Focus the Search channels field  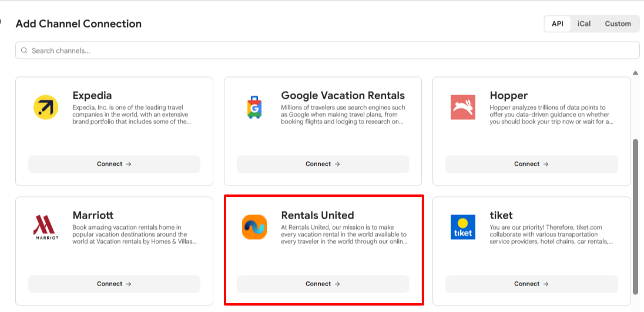(x=327, y=51)
